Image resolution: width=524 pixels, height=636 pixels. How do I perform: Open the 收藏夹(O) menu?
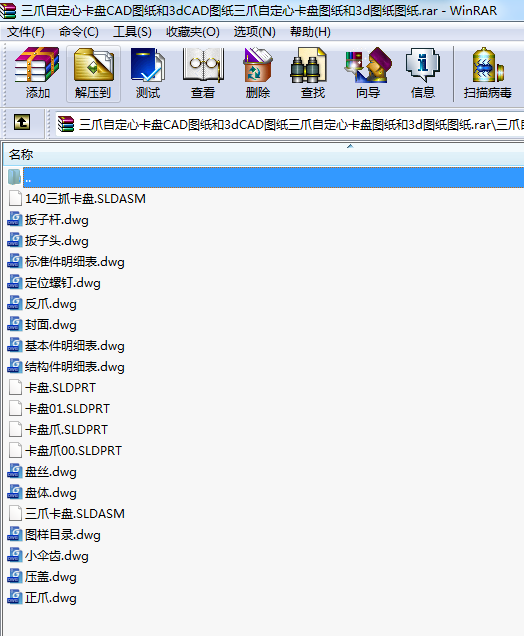(x=193, y=32)
